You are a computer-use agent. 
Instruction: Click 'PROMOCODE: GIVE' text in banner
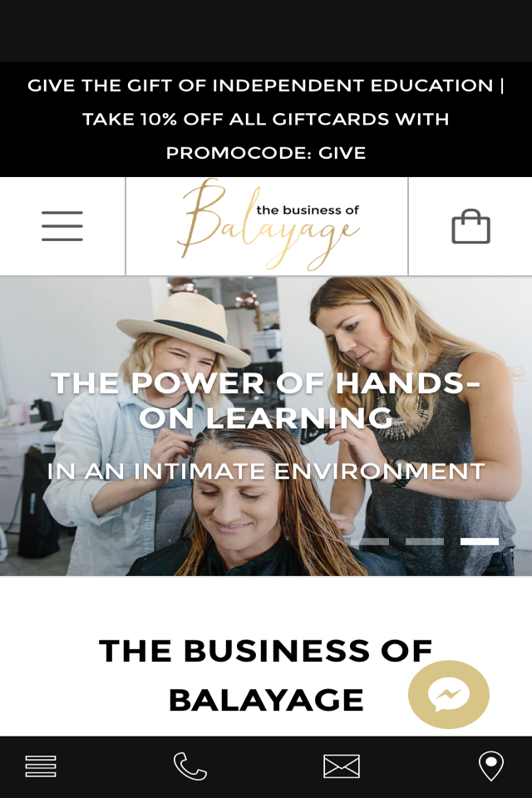266,153
